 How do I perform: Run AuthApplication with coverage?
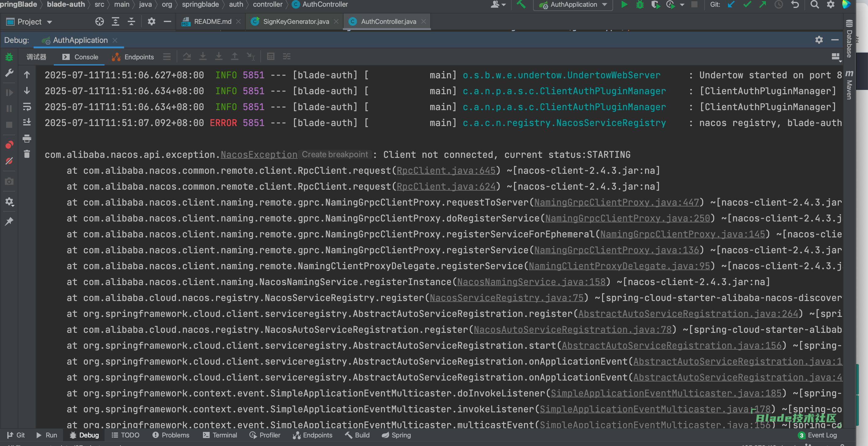click(655, 5)
